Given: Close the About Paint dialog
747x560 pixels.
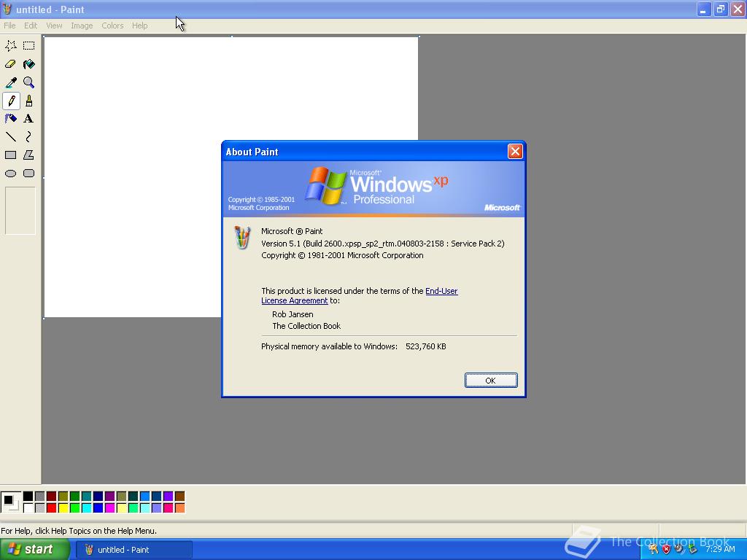Looking at the screenshot, I should 515,152.
